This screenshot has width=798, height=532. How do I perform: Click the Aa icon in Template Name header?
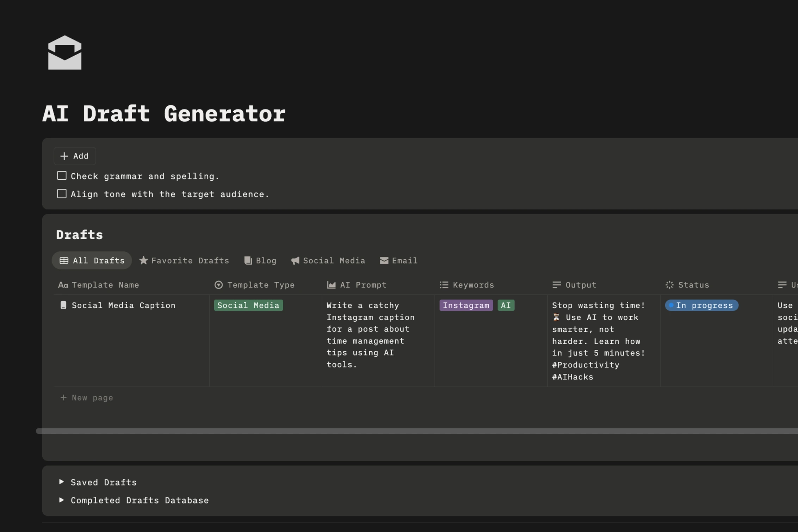(63, 285)
